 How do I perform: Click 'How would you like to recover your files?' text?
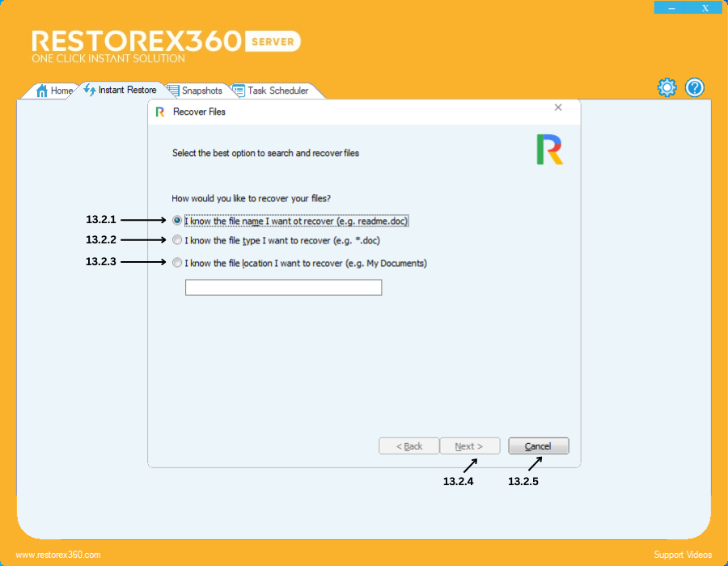[x=252, y=199]
